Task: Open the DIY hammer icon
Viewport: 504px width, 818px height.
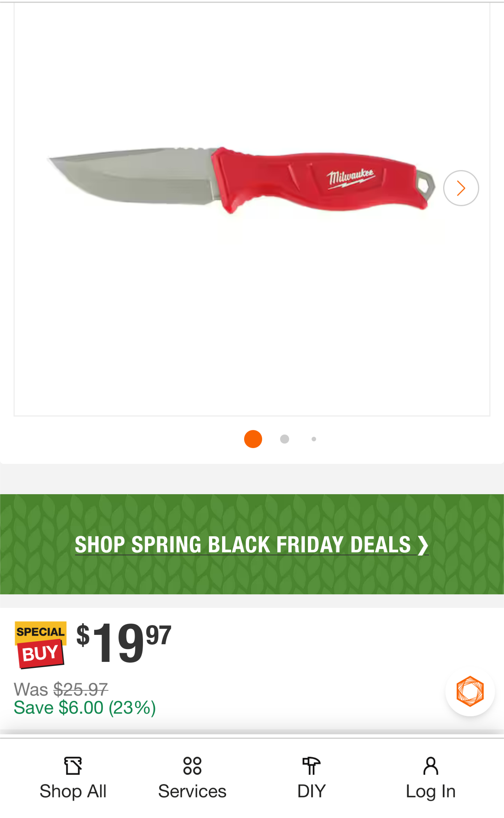Action: pos(311,766)
